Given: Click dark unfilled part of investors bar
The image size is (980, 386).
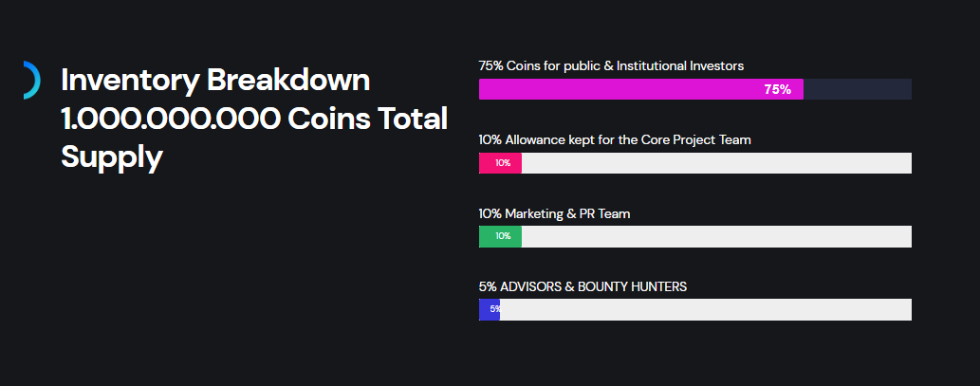Looking at the screenshot, I should click(858, 89).
